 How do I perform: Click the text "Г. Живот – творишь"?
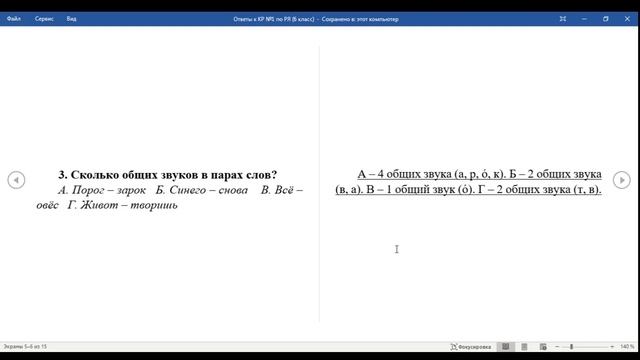[123, 205]
